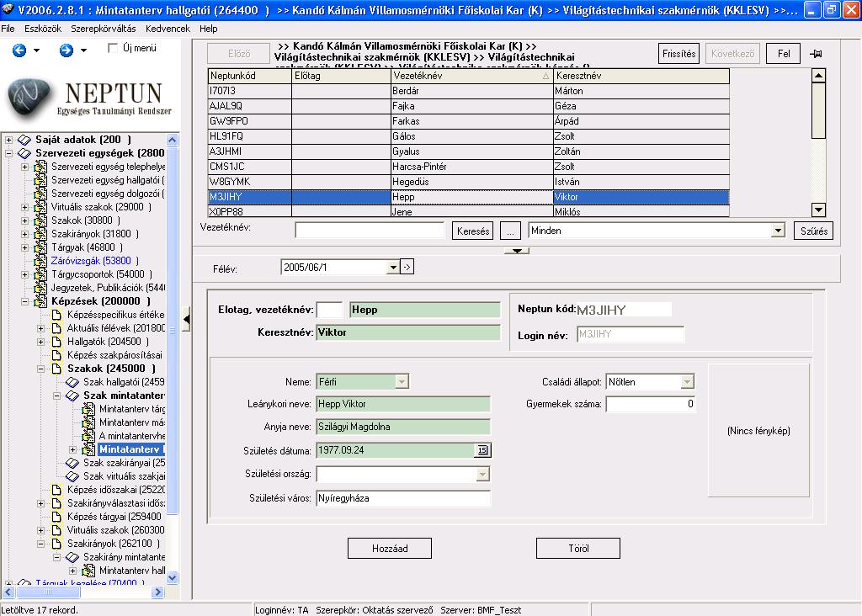Open the Félév semester dropdown
This screenshot has width=862, height=616.
click(392, 268)
